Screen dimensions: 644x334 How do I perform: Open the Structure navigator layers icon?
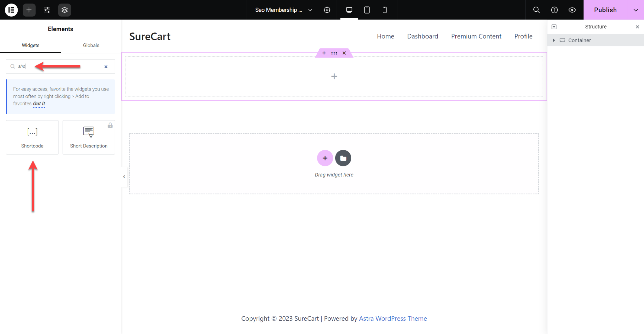point(64,10)
